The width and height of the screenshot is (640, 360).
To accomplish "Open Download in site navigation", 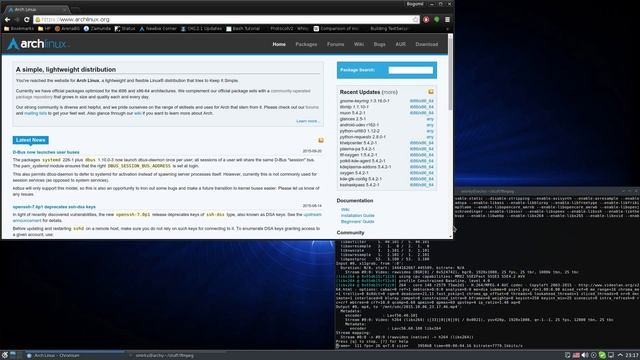I will (427, 44).
